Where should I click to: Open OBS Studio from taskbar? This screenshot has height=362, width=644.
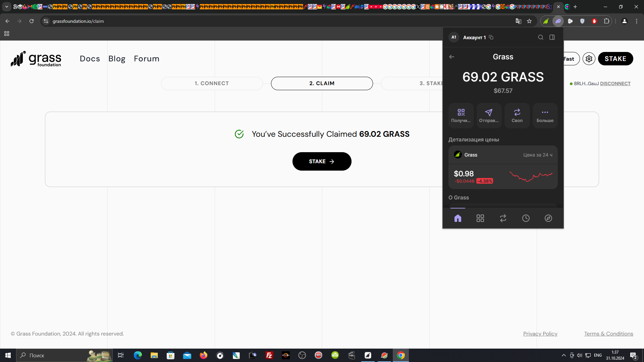(302, 355)
